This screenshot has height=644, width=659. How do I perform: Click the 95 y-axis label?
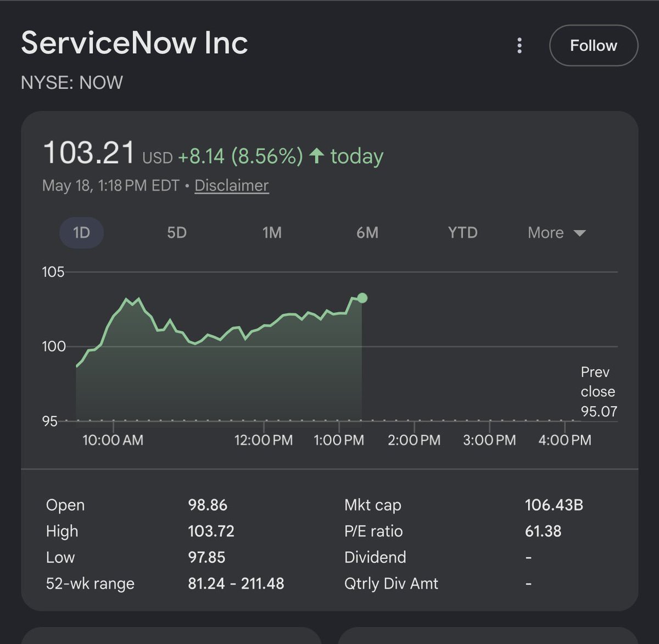point(49,421)
